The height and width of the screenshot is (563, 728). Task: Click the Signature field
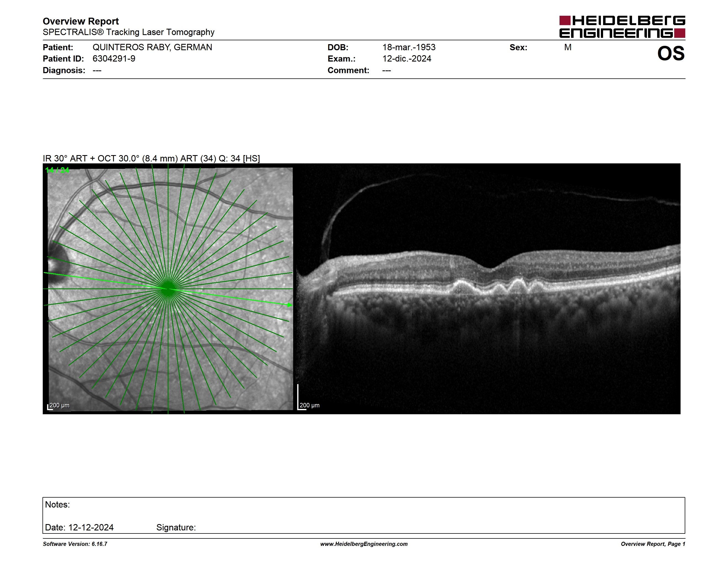[176, 527]
